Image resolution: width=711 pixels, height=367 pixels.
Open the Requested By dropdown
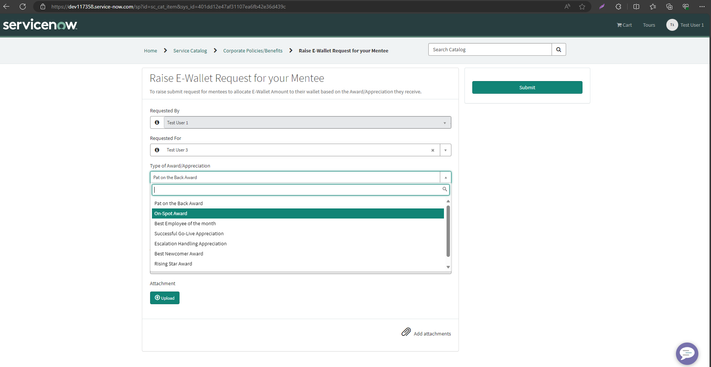[x=307, y=122]
